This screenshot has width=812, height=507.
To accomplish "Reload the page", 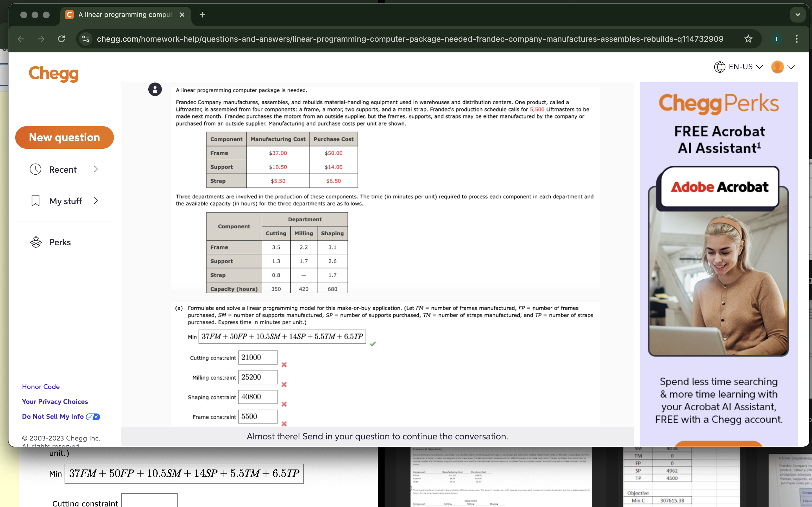I will click(x=61, y=39).
